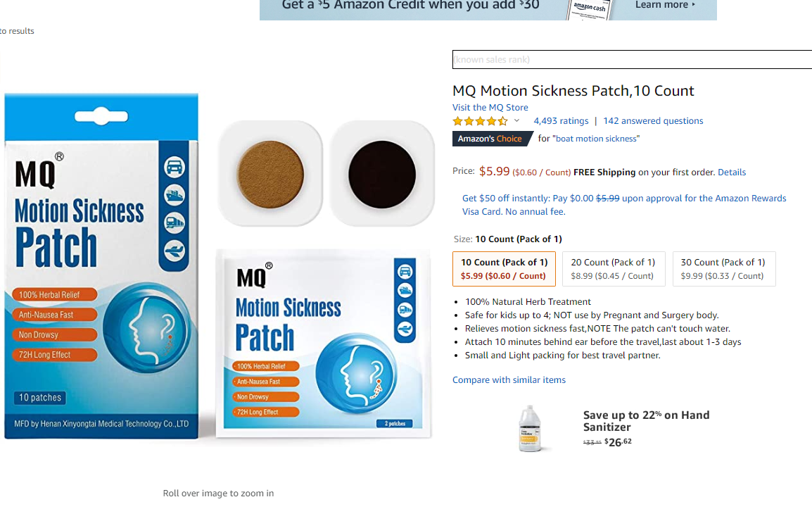The width and height of the screenshot is (812, 509).
Task: Select 20 Count (Pack of 1) size
Action: click(613, 269)
